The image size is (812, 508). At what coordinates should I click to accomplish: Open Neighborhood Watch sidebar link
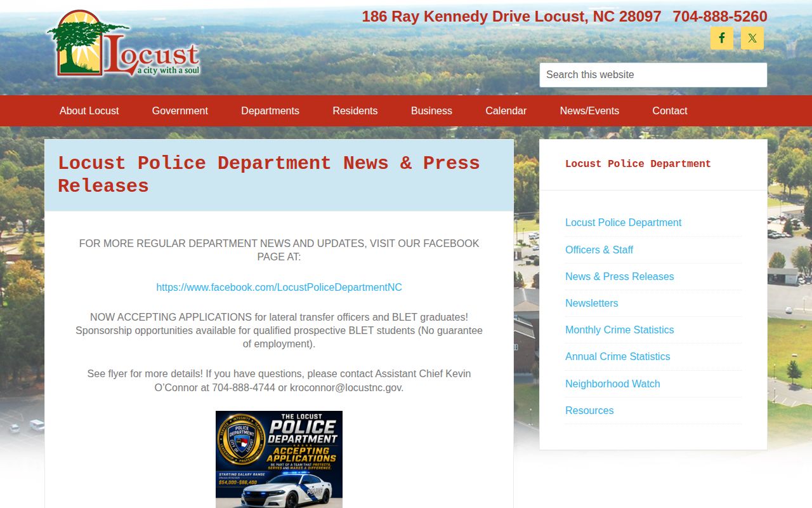pos(613,384)
